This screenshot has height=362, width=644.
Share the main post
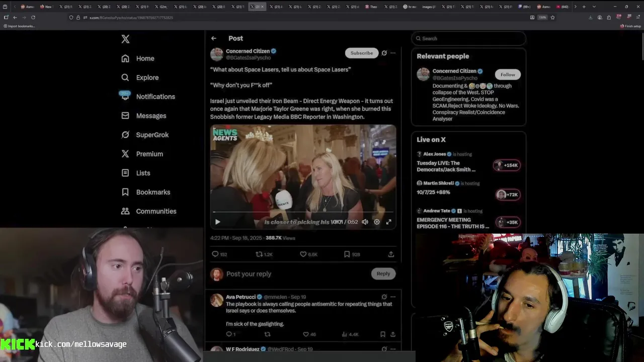tap(391, 254)
